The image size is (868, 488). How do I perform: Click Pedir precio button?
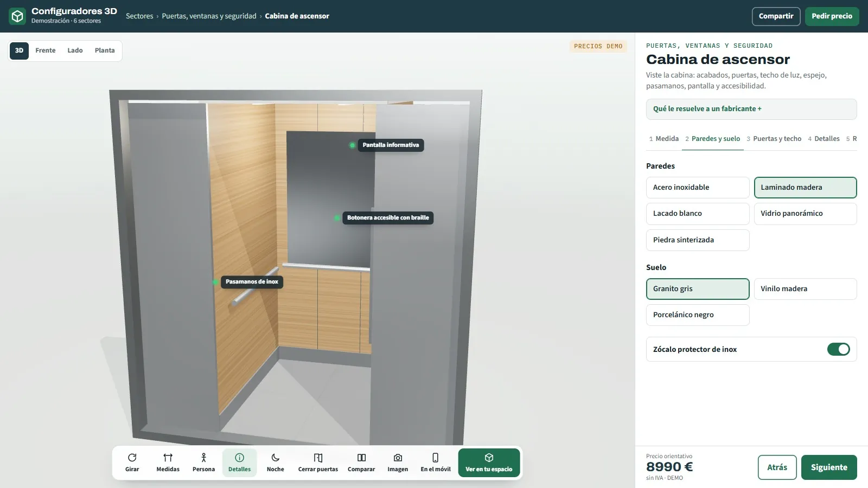click(x=832, y=16)
